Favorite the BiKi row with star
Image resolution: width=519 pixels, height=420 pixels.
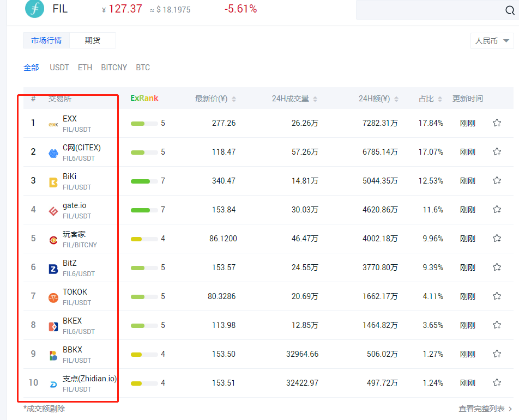click(x=497, y=180)
